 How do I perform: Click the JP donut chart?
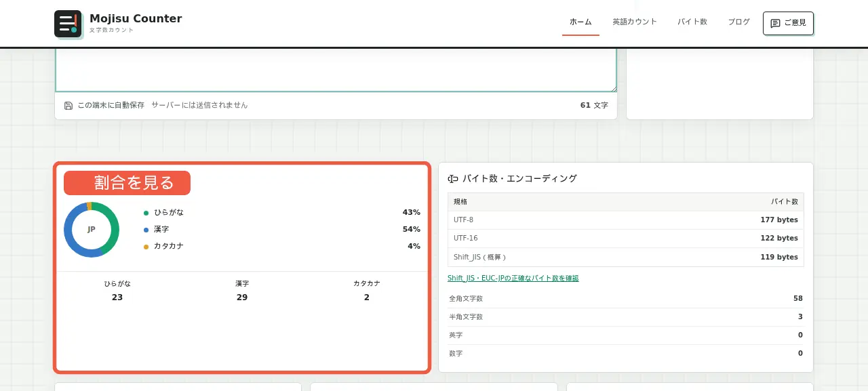click(92, 230)
